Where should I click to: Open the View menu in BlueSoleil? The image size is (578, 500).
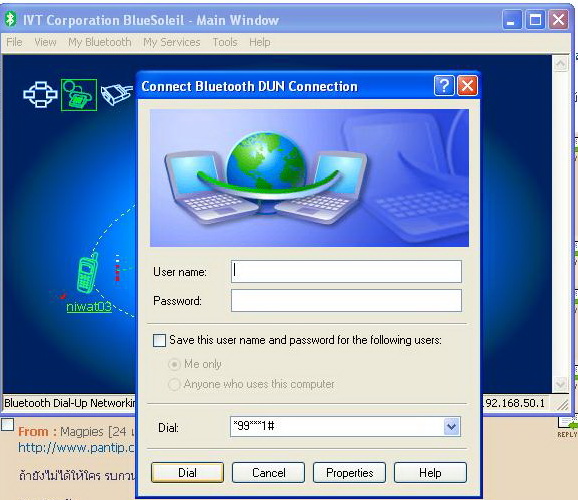point(45,42)
